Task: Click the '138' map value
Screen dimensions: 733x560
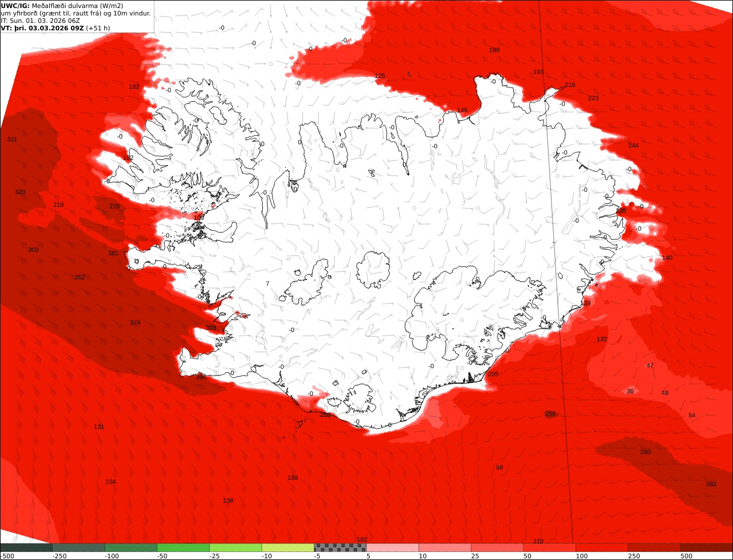Action: pos(228,501)
